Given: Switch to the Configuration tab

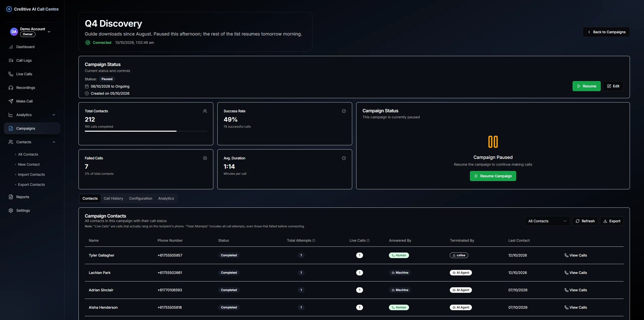Looking at the screenshot, I should click(141, 198).
